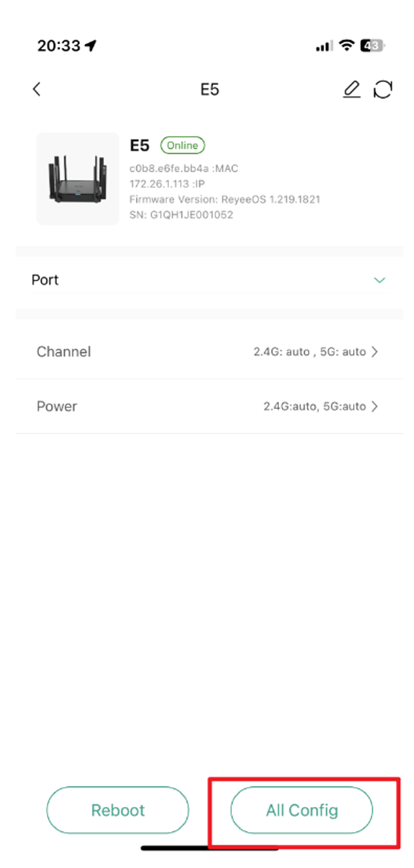The height and width of the screenshot is (868, 414).
Task: Tap the Wi-Fi status bar icon
Action: pos(346,46)
